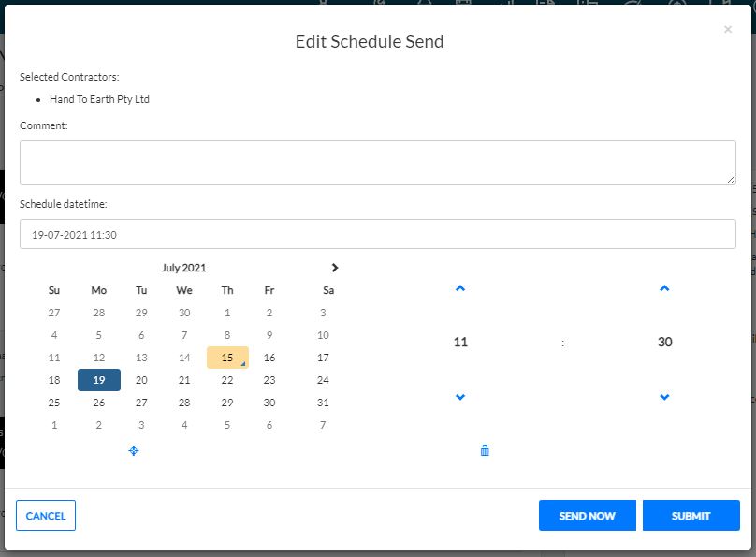Increase the hour with up arrow

(459, 288)
